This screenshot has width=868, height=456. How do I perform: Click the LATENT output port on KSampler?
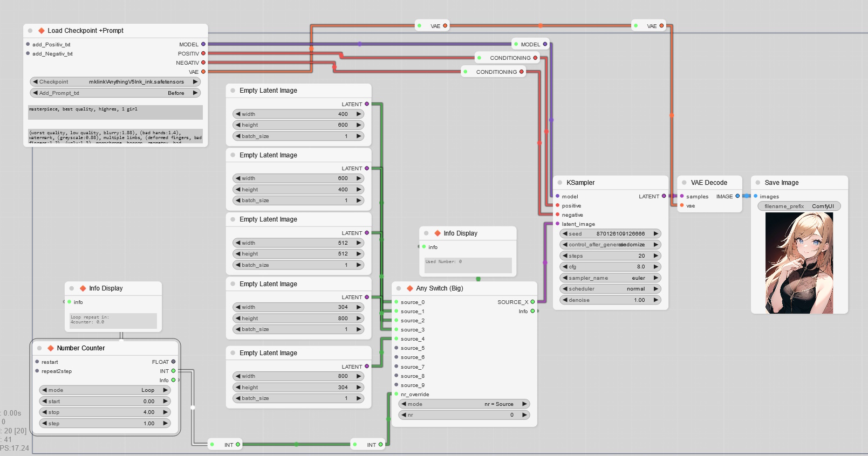click(664, 196)
